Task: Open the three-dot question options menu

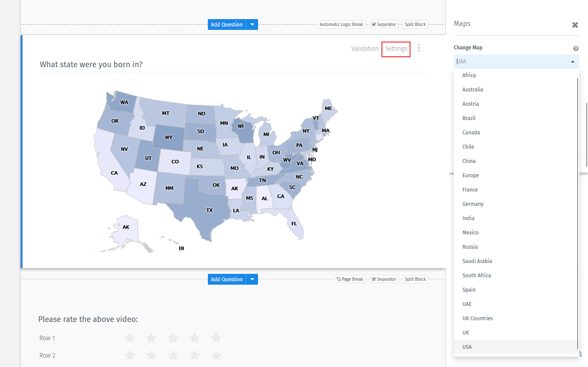Action: tap(419, 48)
